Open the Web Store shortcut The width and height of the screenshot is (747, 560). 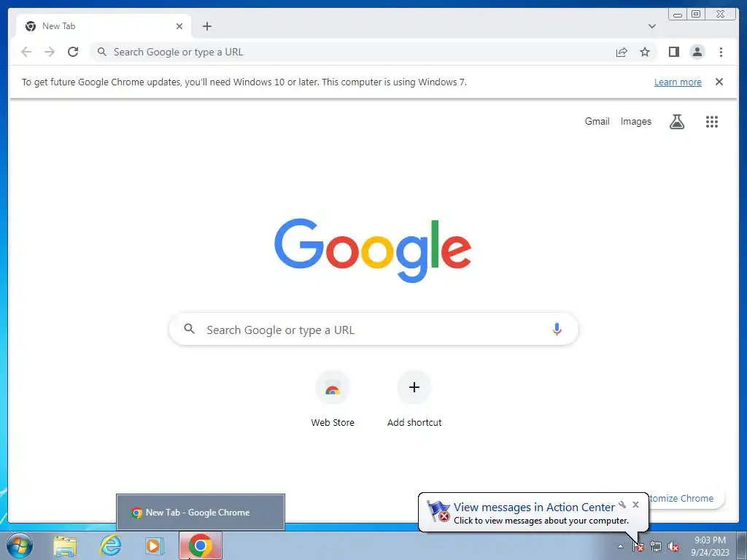pyautogui.click(x=333, y=399)
